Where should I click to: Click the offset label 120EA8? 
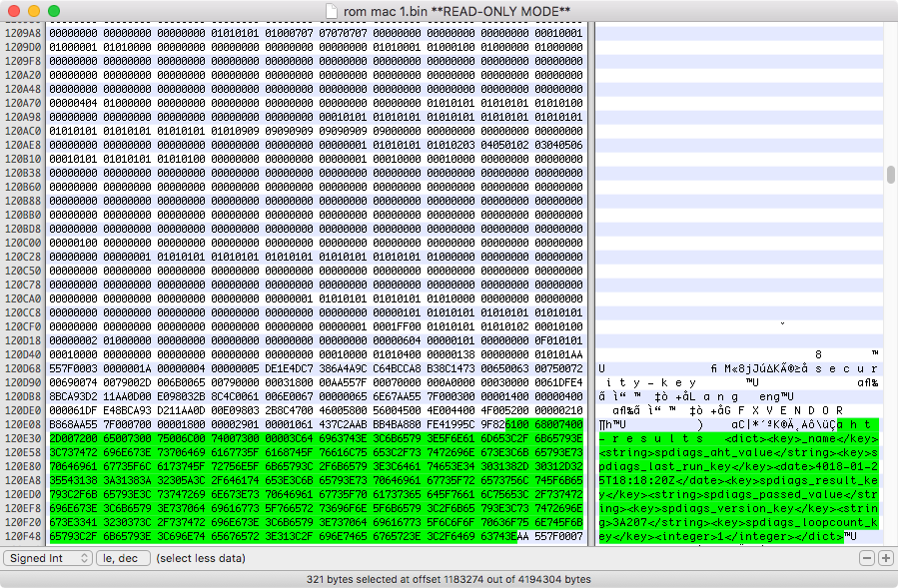point(23,480)
